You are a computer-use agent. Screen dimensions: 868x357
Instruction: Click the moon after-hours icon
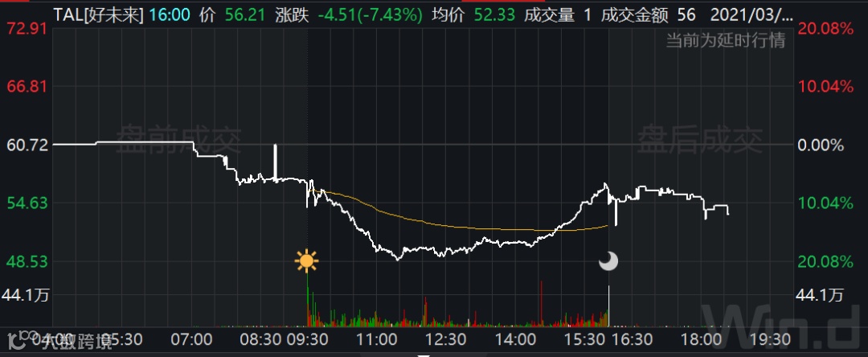[608, 261]
